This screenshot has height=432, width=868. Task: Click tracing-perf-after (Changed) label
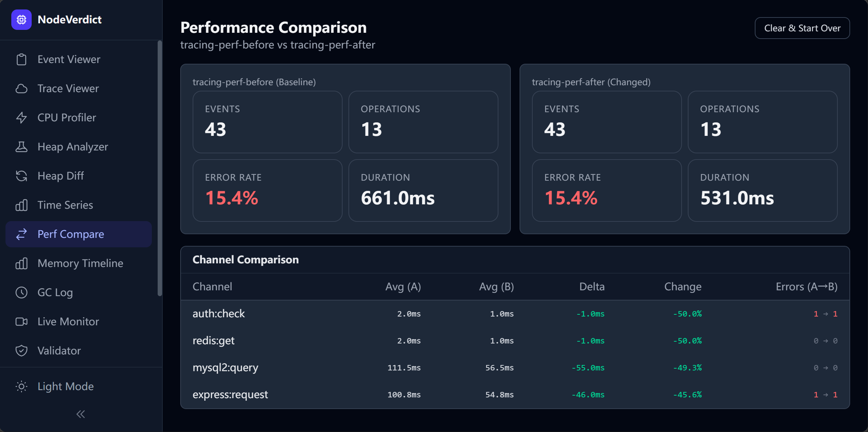591,82
